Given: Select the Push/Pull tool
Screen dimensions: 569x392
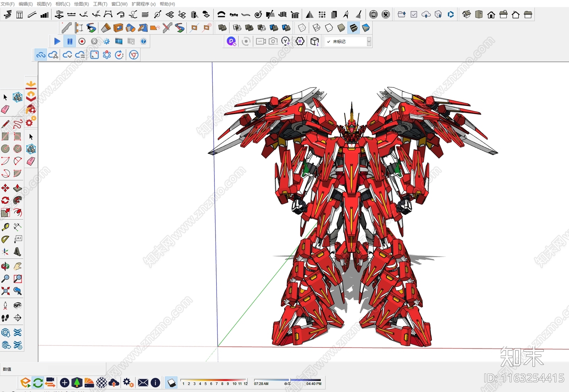Looking at the screenshot, I should (17, 188).
